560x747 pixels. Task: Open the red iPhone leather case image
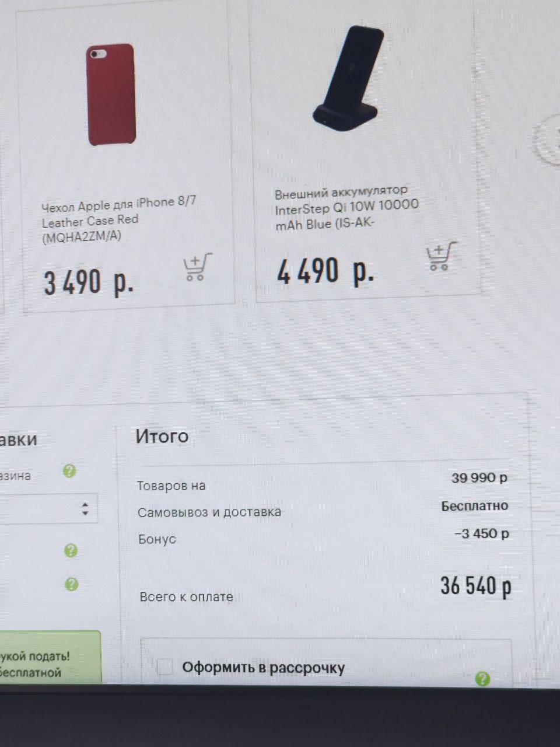point(111,95)
